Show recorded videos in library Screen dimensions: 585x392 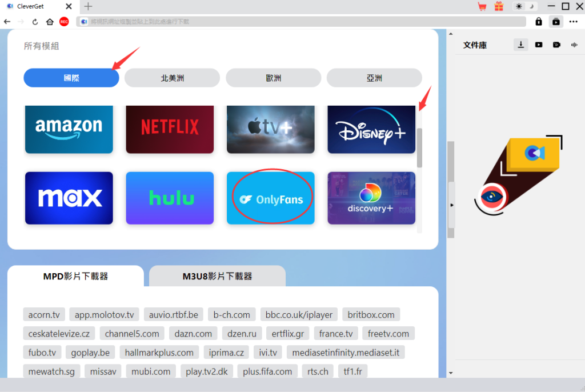click(556, 45)
